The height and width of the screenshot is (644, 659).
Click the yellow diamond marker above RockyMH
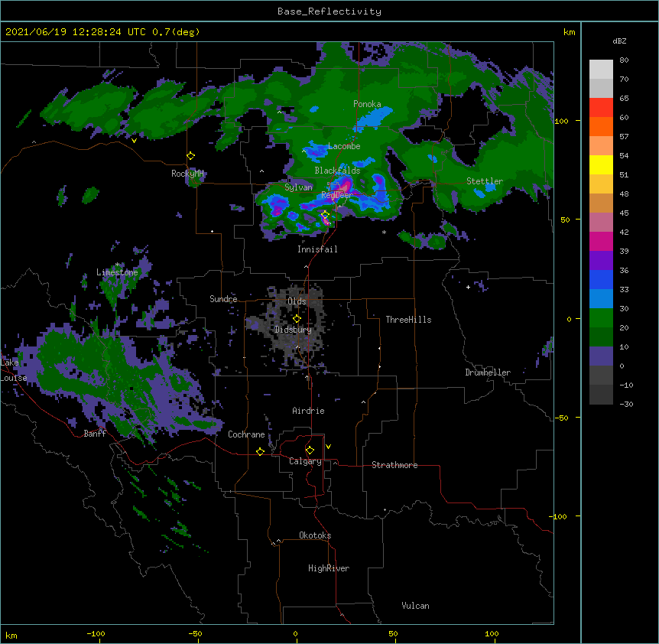click(x=191, y=156)
